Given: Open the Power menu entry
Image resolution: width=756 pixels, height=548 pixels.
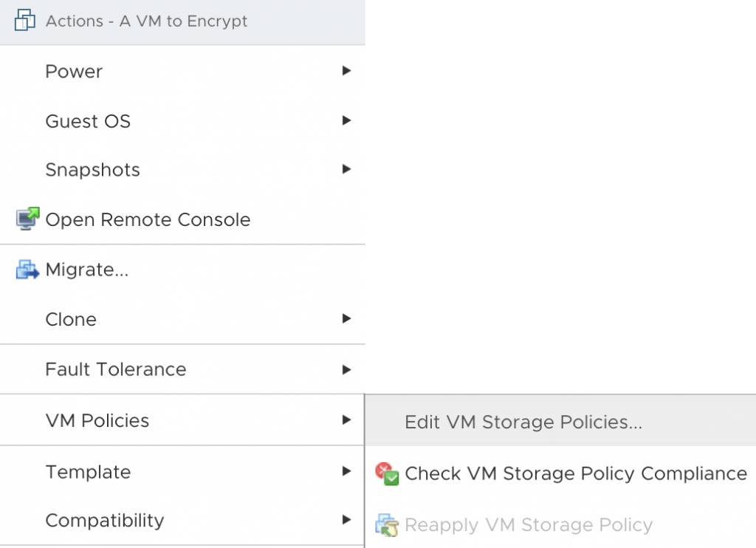Looking at the screenshot, I should 182,72.
